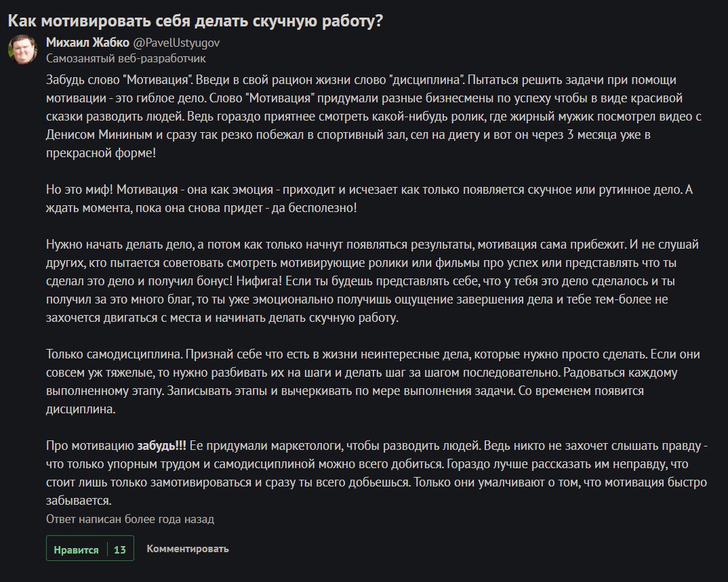This screenshot has width=728, height=582.
Task: Open the question title about boring work motivation
Action: coord(195,20)
